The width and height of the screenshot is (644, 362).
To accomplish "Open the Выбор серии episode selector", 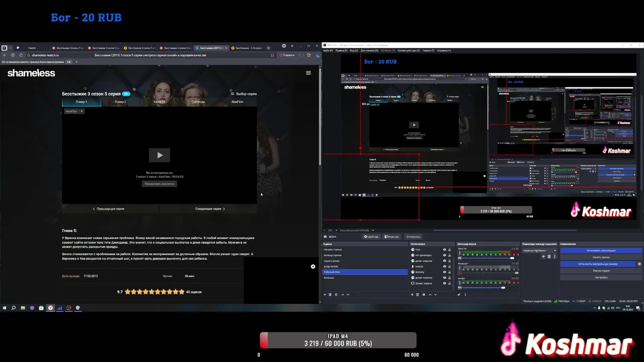I will click(x=244, y=94).
